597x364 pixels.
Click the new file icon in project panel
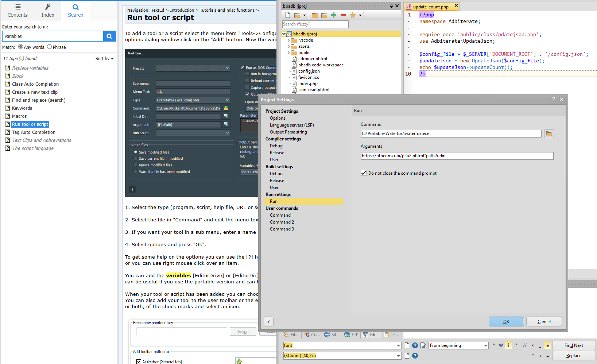pos(288,15)
